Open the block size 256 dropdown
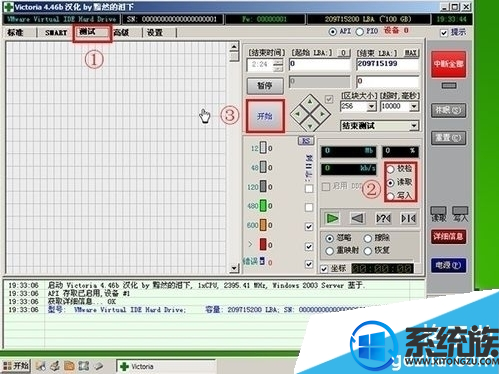Screen dimensions: 499x374 [371, 107]
